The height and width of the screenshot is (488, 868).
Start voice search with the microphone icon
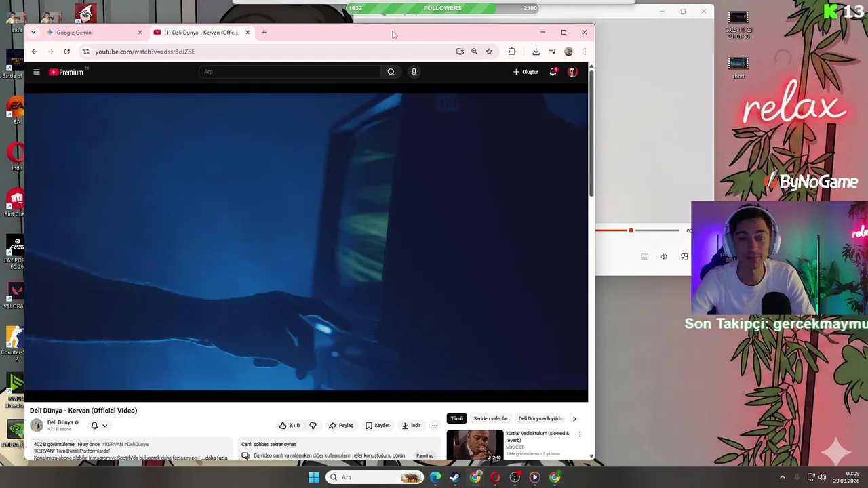[x=414, y=72]
